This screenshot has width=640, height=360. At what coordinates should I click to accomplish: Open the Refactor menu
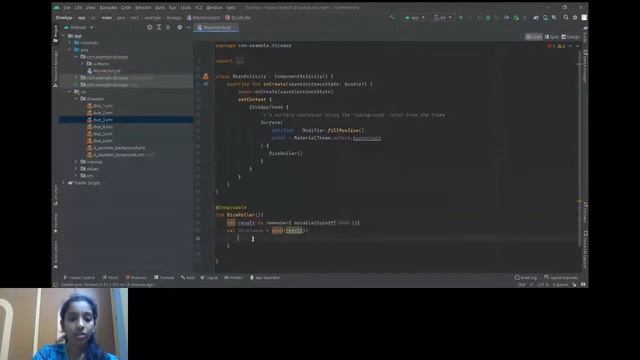[x=143, y=7]
